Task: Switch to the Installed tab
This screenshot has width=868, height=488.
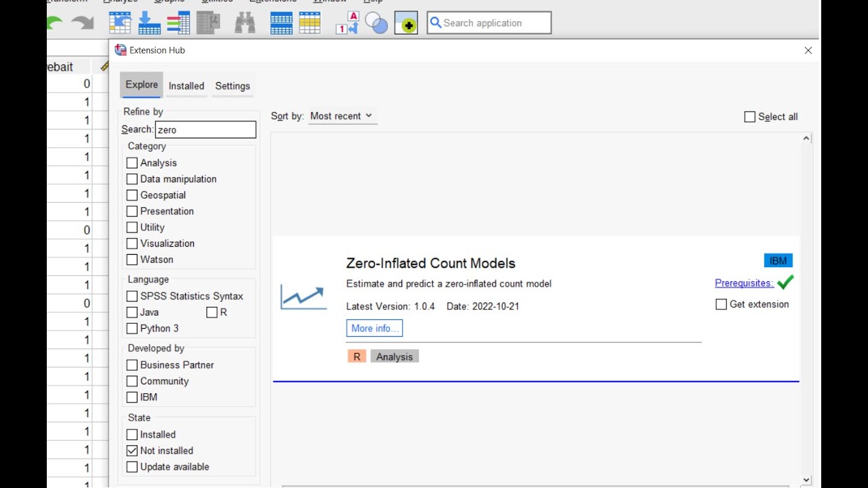Action: pyautogui.click(x=186, y=86)
